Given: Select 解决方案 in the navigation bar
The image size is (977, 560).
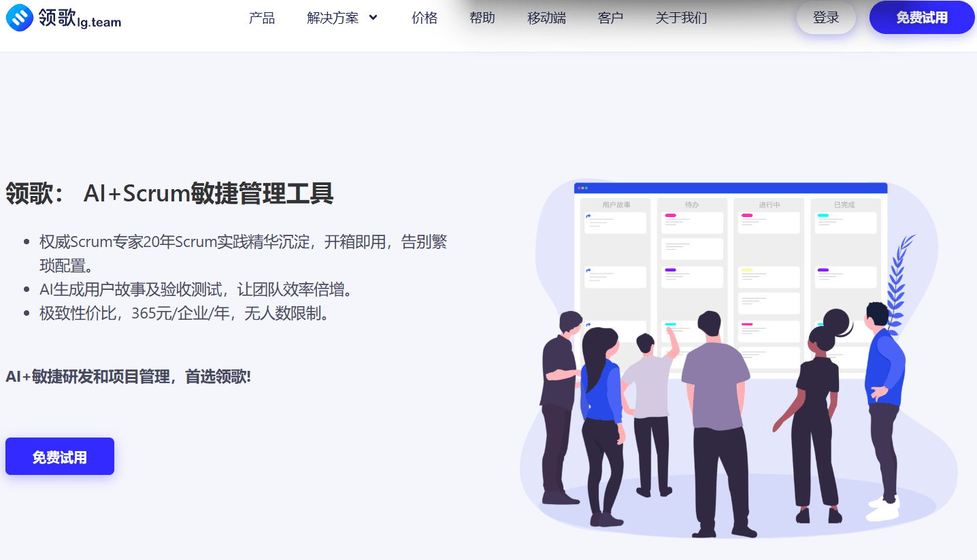Looking at the screenshot, I should (x=333, y=18).
